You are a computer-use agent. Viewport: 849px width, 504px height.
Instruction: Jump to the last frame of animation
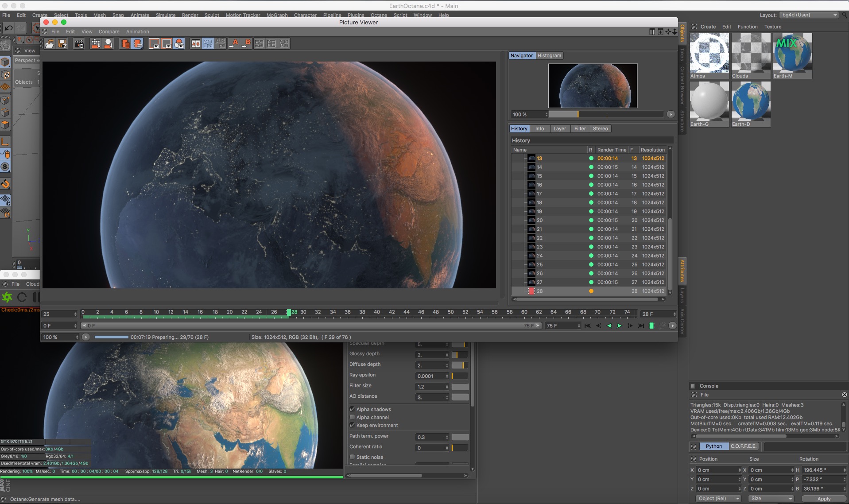640,326
